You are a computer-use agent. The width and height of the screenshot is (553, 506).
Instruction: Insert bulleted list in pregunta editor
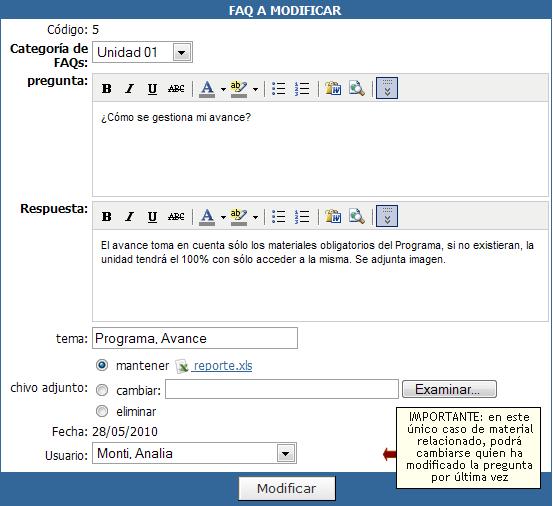(x=279, y=88)
